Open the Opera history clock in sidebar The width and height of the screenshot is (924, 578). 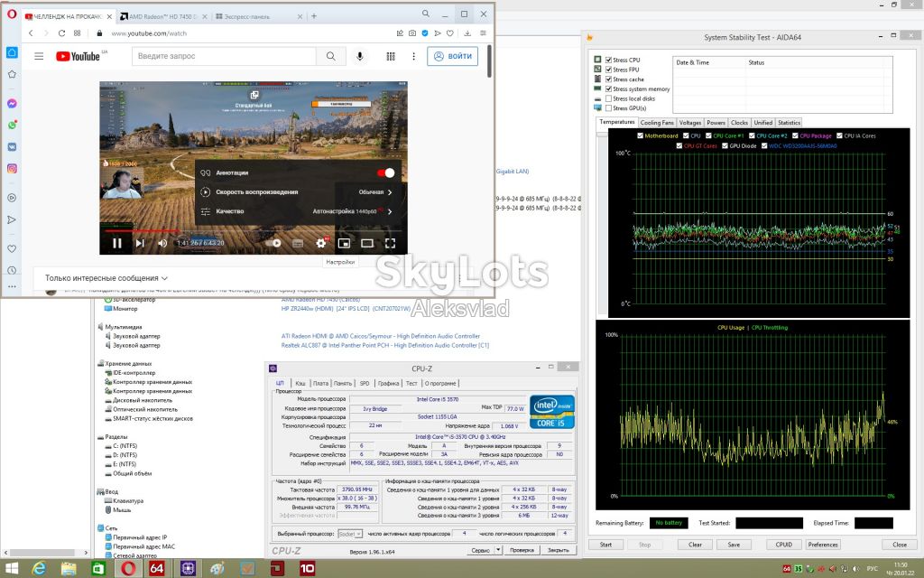(x=12, y=271)
